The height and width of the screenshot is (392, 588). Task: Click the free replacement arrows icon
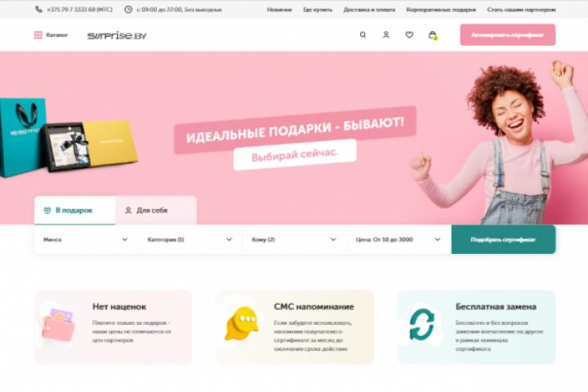click(422, 324)
